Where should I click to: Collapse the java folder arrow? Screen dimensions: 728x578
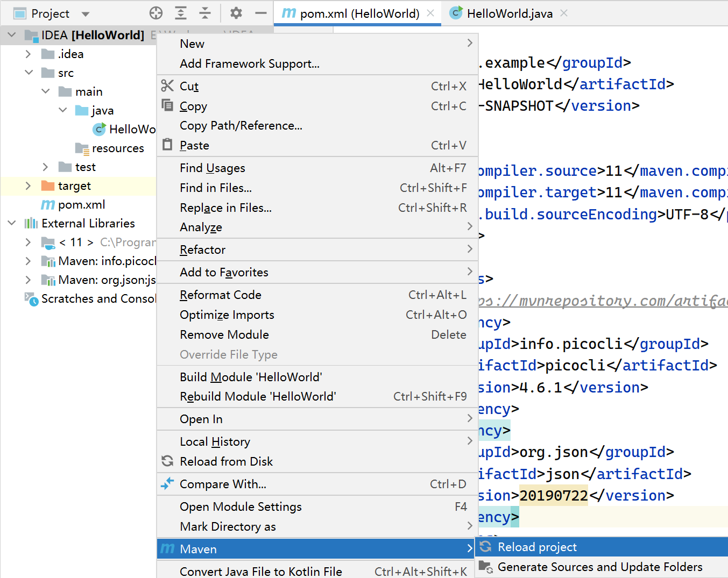tap(63, 110)
